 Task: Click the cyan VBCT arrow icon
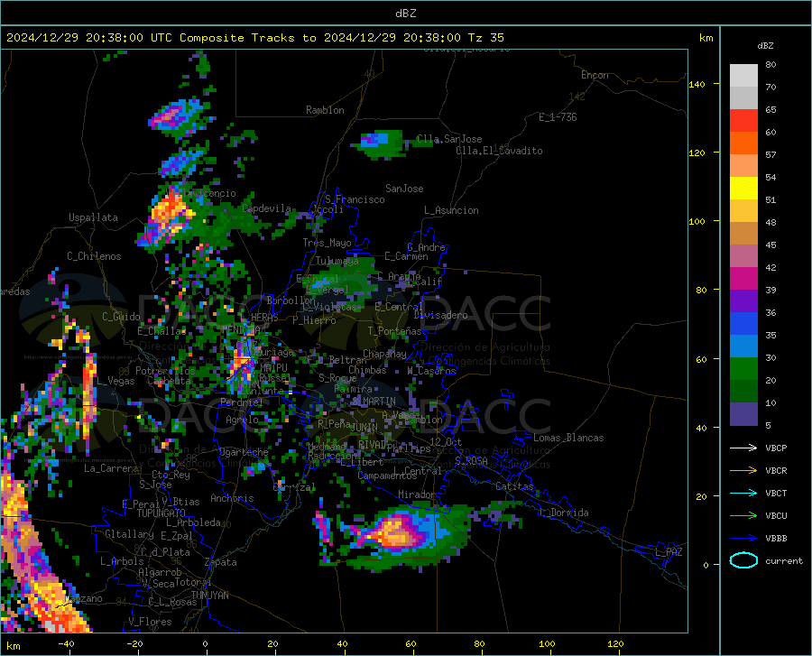[x=743, y=493]
